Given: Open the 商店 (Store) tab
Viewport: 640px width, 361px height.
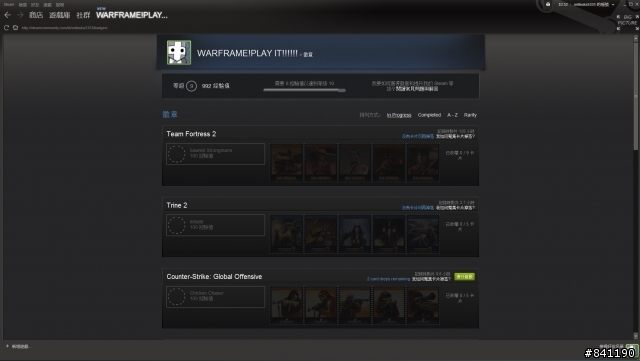Looking at the screenshot, I should [36, 15].
